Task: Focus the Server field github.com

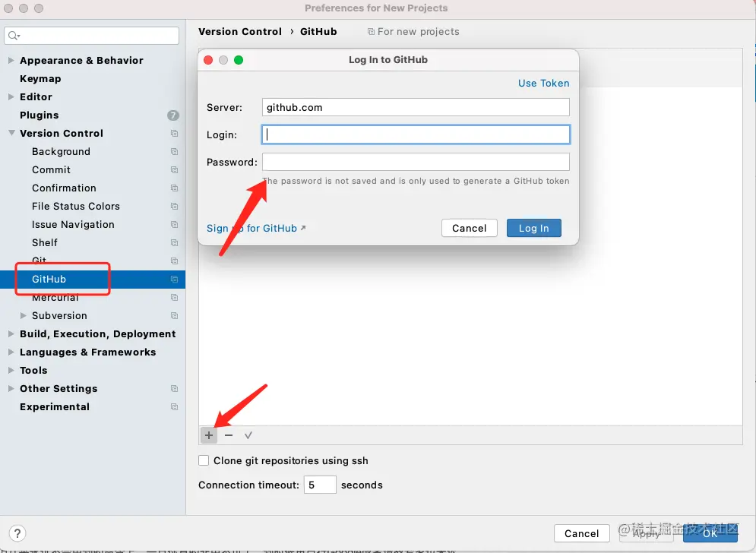Action: [416, 108]
